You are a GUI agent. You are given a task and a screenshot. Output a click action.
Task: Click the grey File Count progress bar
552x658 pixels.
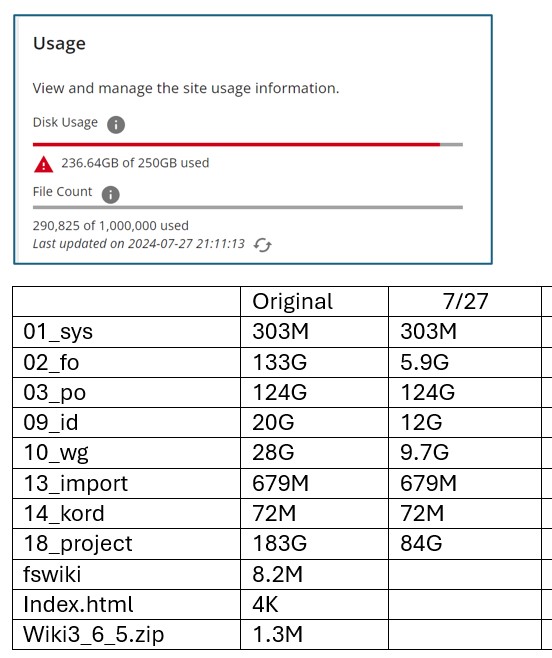(x=248, y=207)
